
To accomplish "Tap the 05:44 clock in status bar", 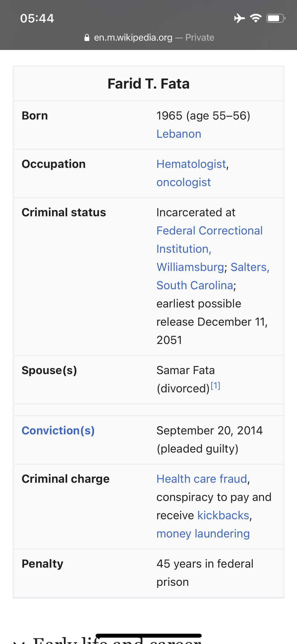I will (37, 19).
